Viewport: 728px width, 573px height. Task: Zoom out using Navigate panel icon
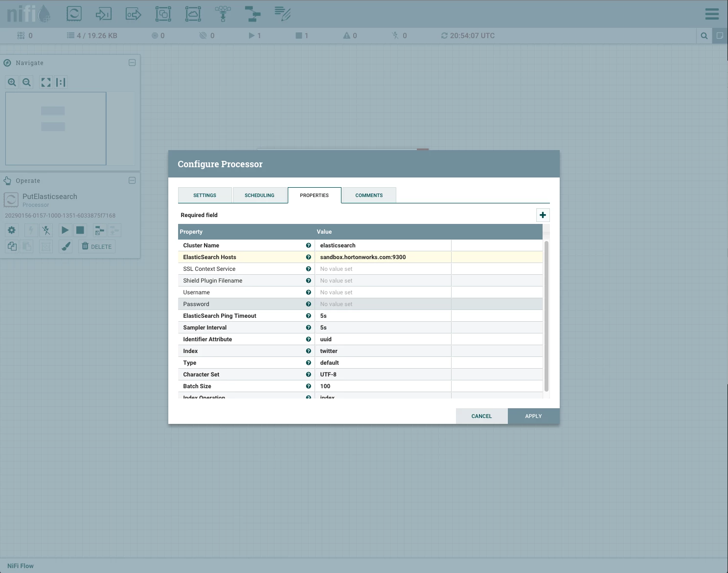click(27, 82)
